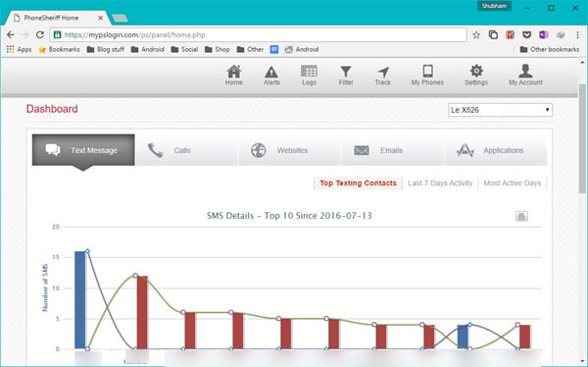Reload the page with refresh icon
Image resolution: width=588 pixels, height=367 pixels.
coord(40,35)
